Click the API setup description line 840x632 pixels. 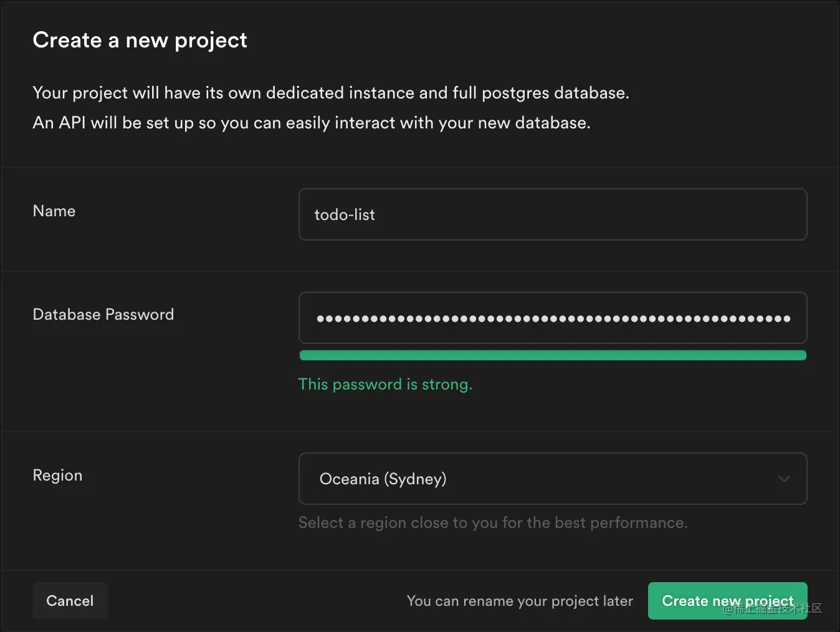point(312,122)
